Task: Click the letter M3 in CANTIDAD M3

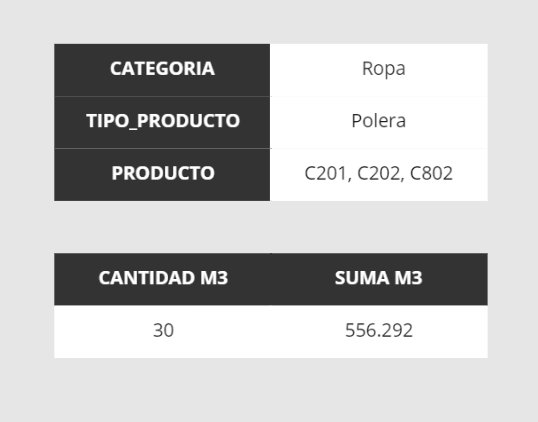Action: [x=214, y=278]
